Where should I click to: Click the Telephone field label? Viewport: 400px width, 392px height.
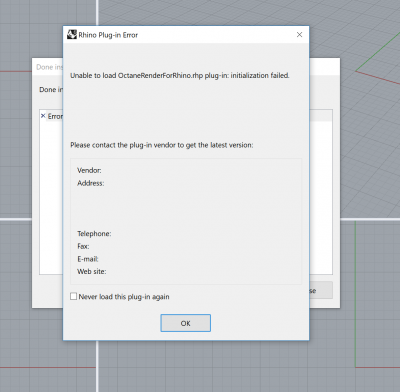[94, 234]
